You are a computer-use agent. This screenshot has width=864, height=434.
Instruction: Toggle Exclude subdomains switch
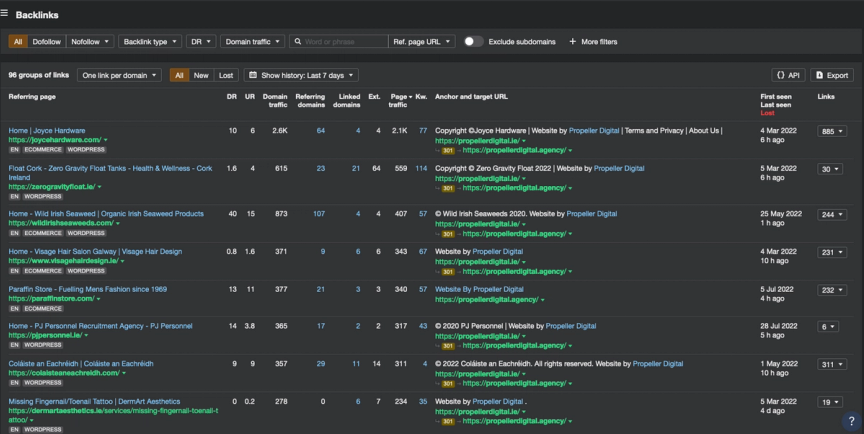tap(473, 42)
